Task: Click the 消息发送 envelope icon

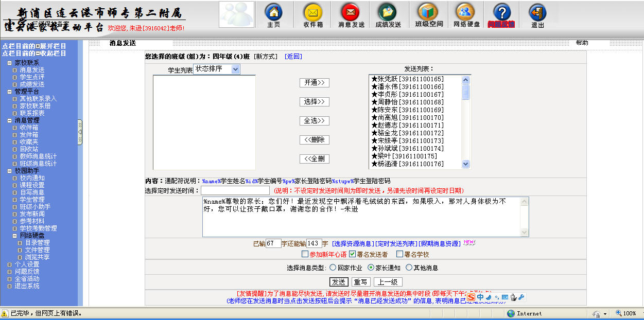Action: pyautogui.click(x=351, y=13)
